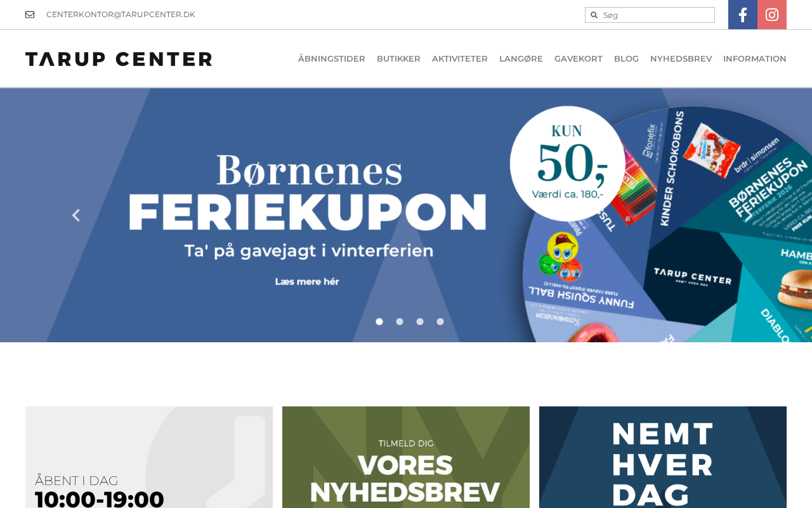The width and height of the screenshot is (812, 508).
Task: Click the envelope email icon
Action: (x=30, y=15)
